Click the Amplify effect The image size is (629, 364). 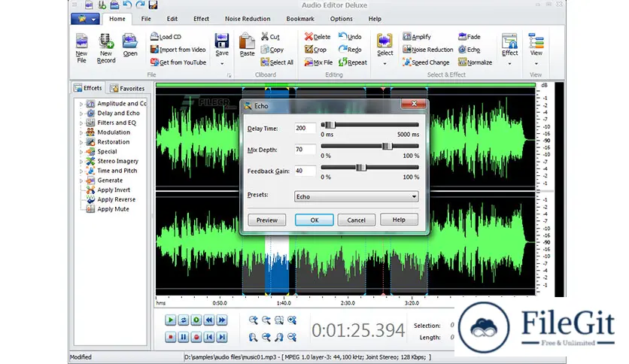point(417,37)
